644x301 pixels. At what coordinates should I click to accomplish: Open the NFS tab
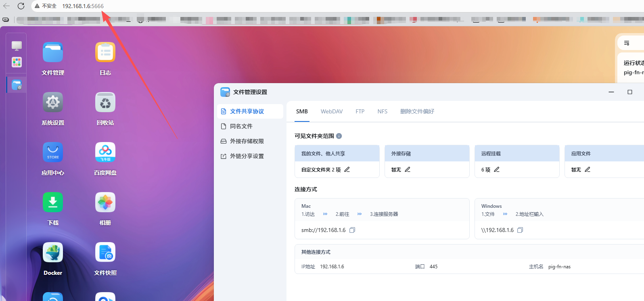383,111
